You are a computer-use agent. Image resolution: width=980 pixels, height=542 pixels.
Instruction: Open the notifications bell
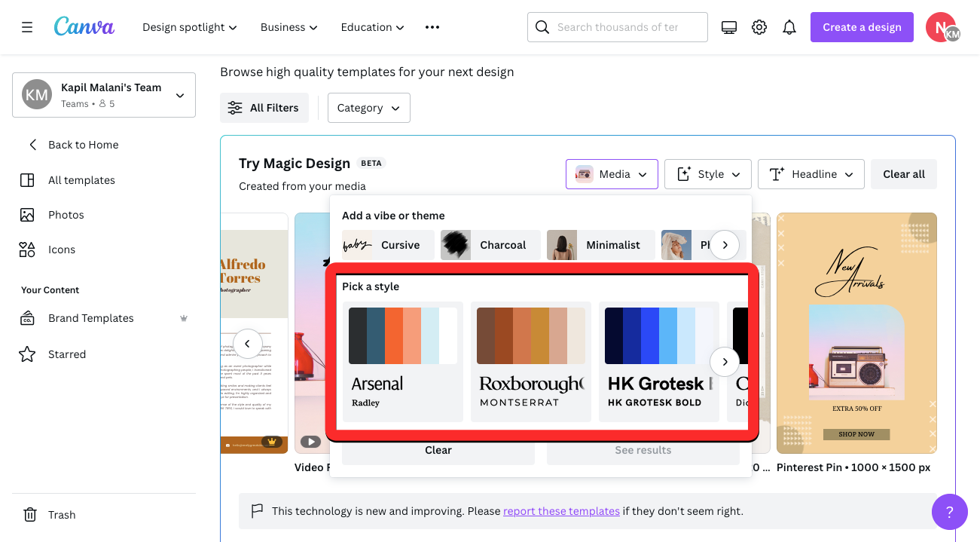789,27
